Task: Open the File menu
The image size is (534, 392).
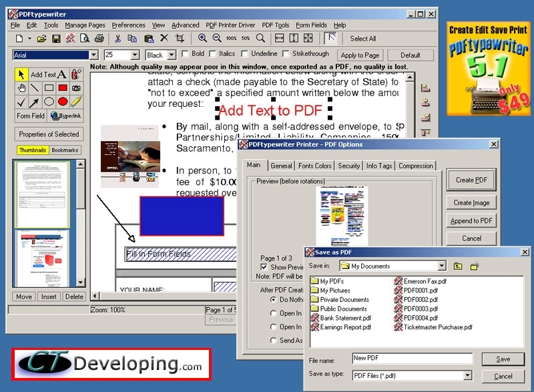Action: [x=15, y=25]
